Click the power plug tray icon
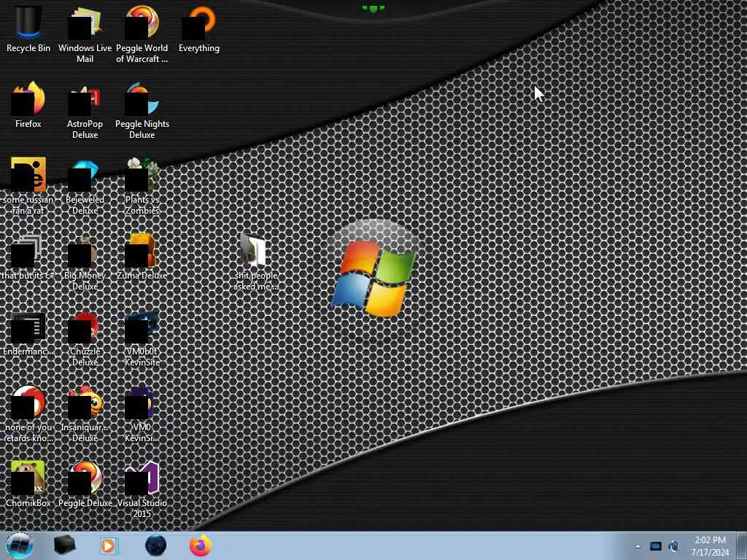The height and width of the screenshot is (560, 747). coord(673,546)
